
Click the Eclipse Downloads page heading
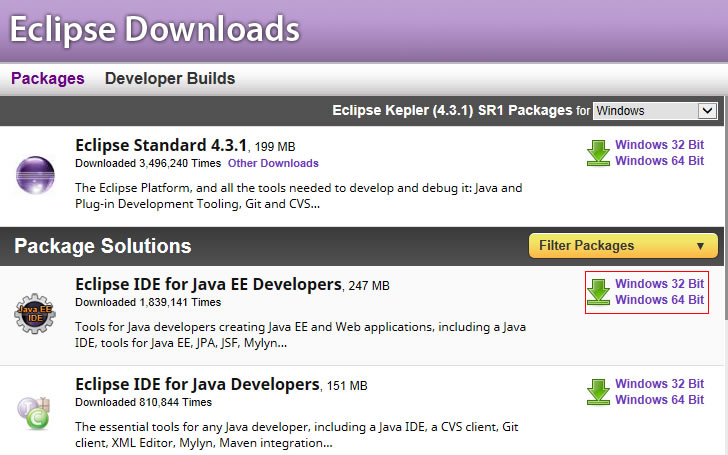pos(155,29)
